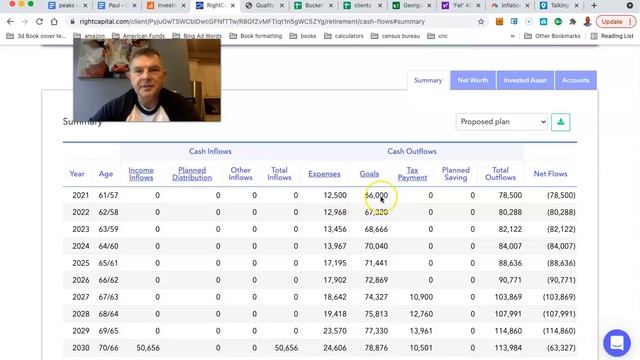Click the year 2026 row label
The height and width of the screenshot is (360, 640).
[80, 280]
